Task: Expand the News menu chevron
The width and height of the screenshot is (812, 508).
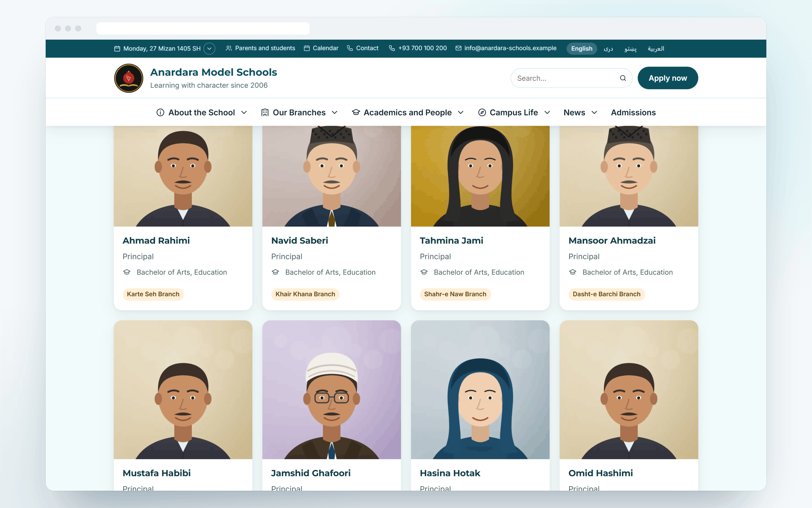Action: [x=594, y=113]
